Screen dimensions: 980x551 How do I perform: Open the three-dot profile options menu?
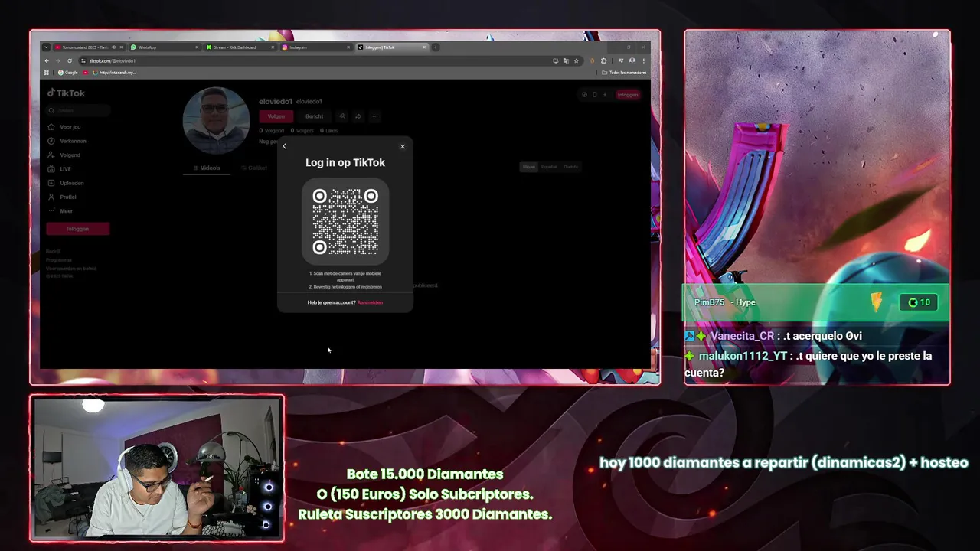(x=374, y=116)
